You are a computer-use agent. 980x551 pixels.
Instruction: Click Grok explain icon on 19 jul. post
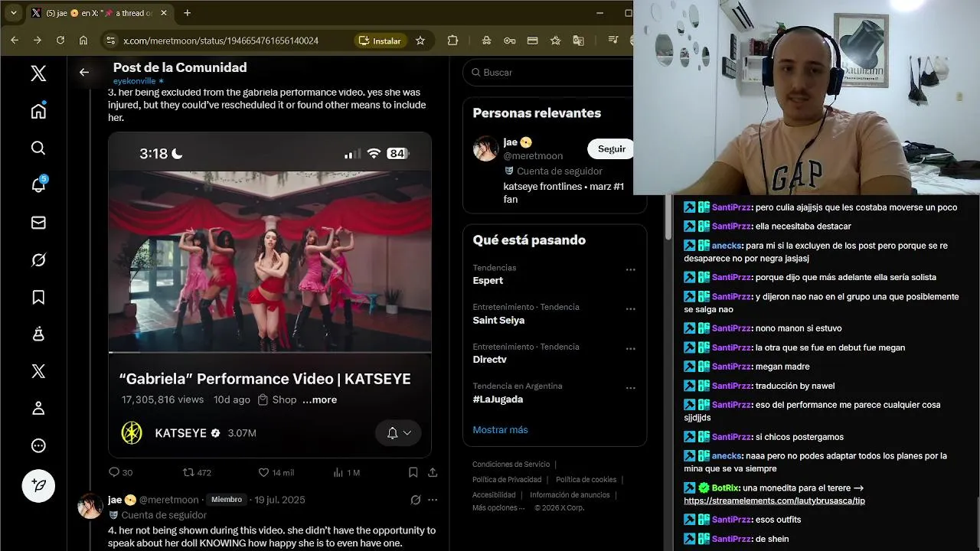tap(415, 500)
